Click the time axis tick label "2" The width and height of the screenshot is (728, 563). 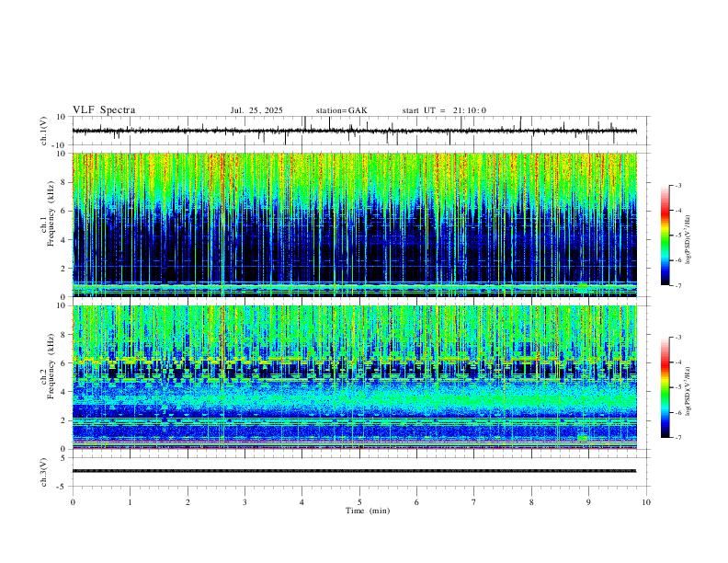tap(188, 502)
